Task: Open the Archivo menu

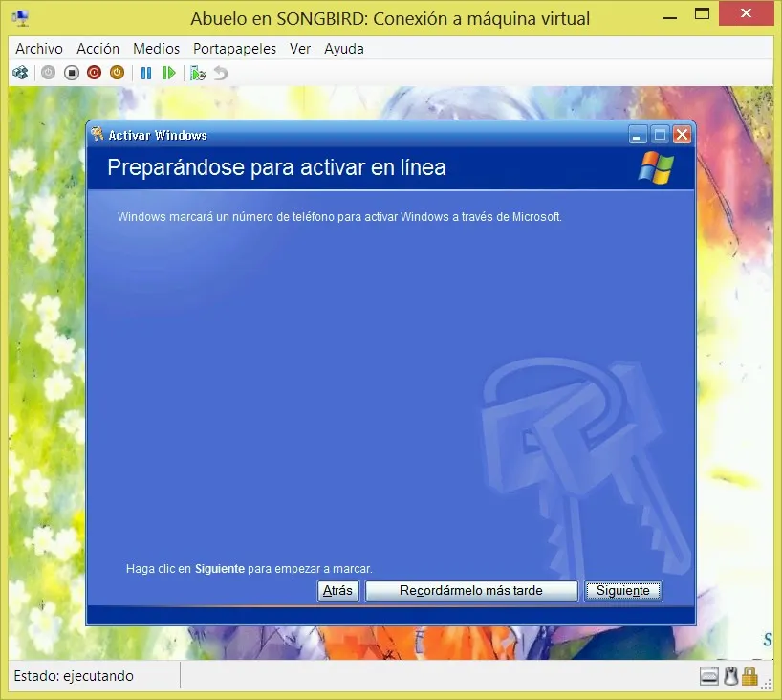Action: (x=38, y=48)
